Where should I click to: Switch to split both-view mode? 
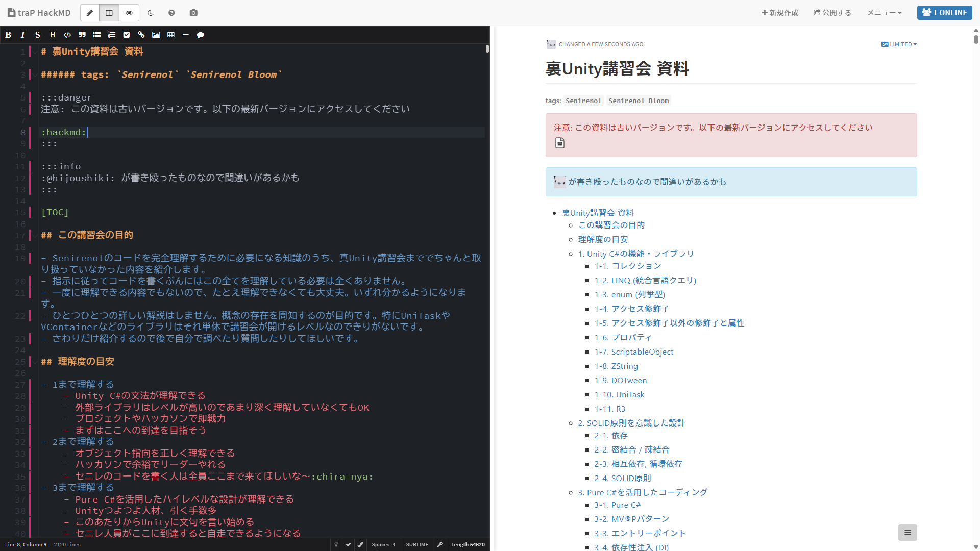click(x=109, y=13)
